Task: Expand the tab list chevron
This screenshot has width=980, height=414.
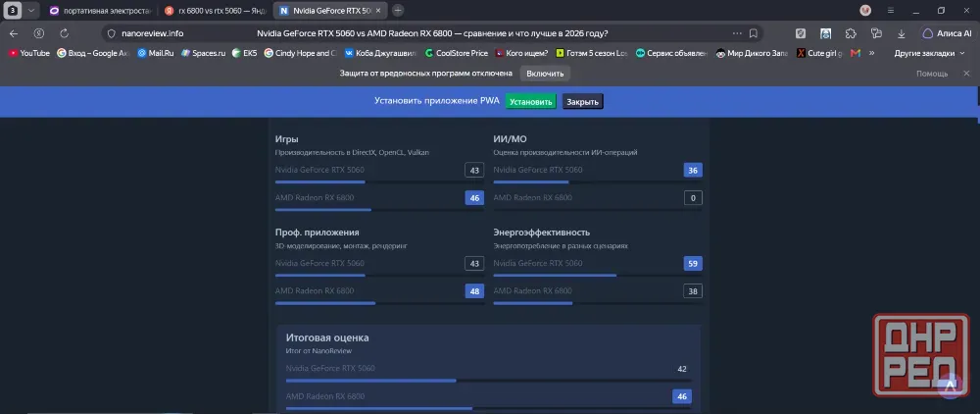Action: (31, 11)
